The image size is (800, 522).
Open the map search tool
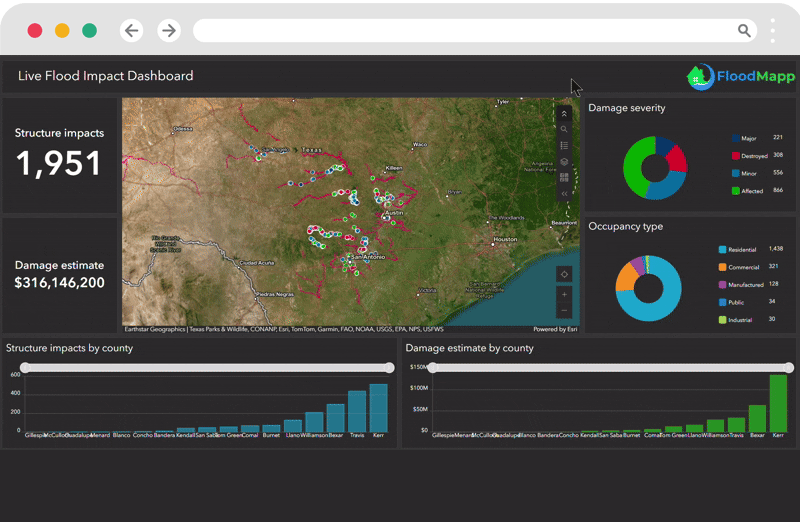pyautogui.click(x=564, y=130)
